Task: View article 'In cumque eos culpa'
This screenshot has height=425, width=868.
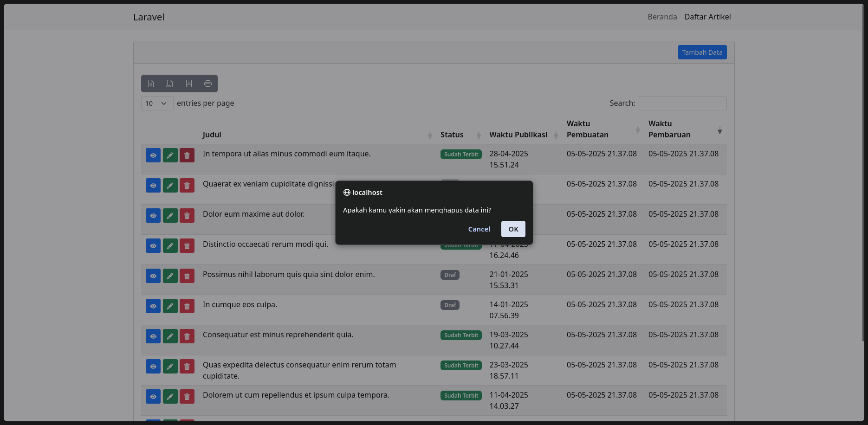Action: point(153,306)
